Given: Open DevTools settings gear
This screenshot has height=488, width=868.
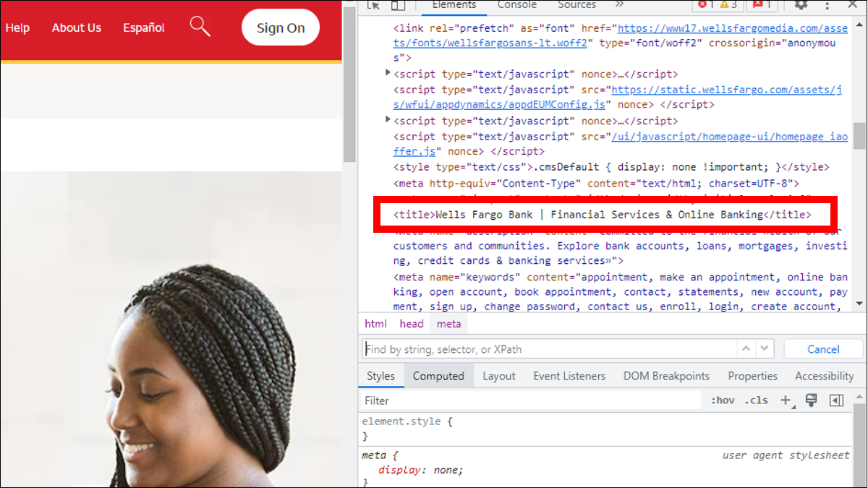Looking at the screenshot, I should pos(801,5).
